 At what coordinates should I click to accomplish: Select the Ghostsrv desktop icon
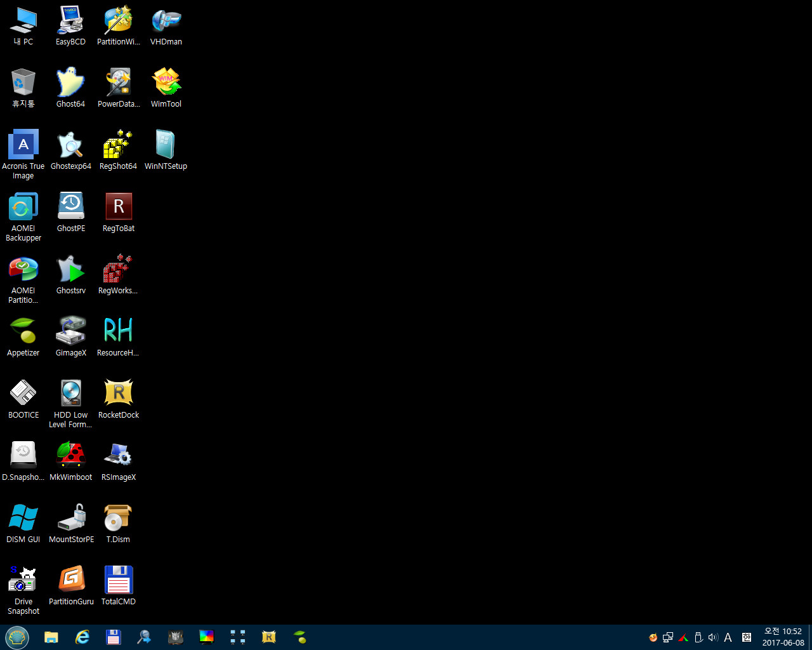point(71,275)
